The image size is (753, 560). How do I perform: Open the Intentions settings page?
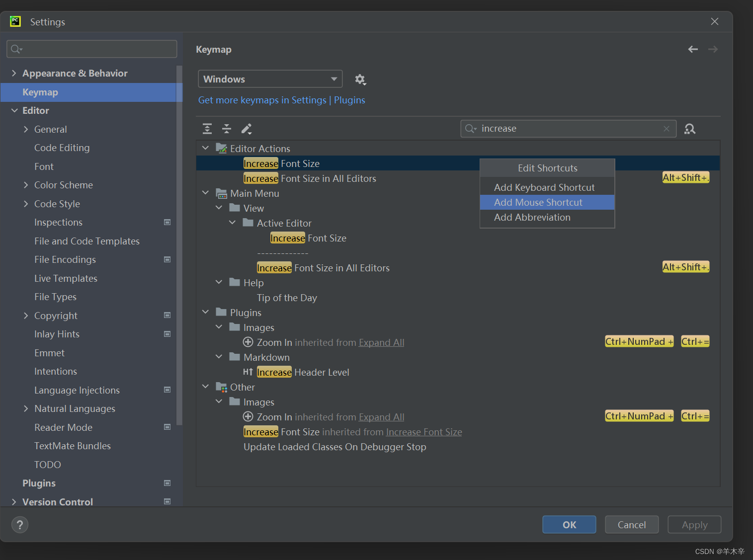tap(56, 371)
